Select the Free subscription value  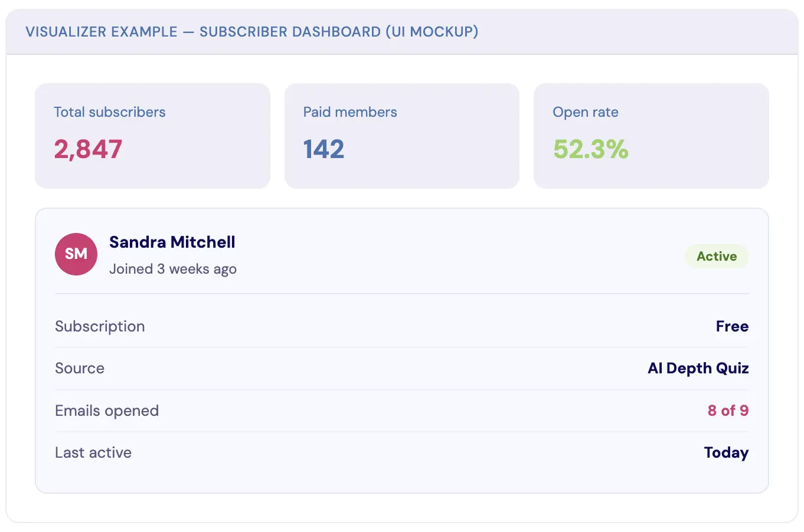click(732, 327)
